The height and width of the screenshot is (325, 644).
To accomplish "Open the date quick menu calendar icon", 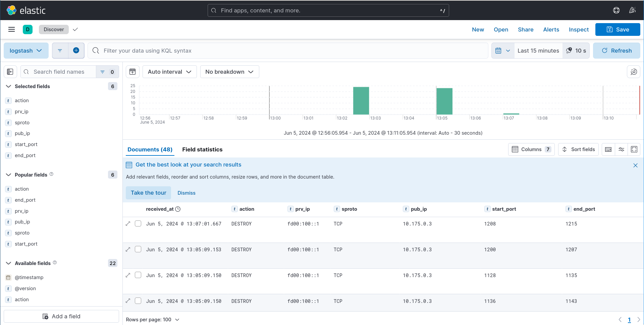I will click(503, 51).
